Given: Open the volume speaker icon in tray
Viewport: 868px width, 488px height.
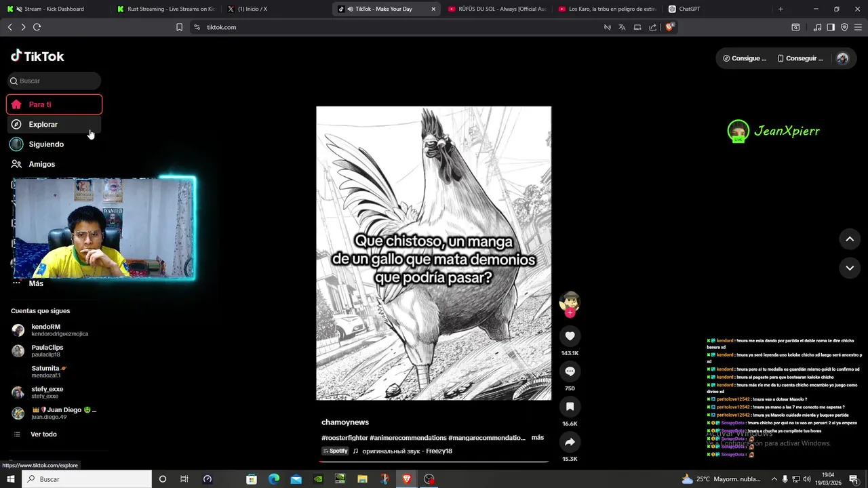Looking at the screenshot, I should (806, 479).
